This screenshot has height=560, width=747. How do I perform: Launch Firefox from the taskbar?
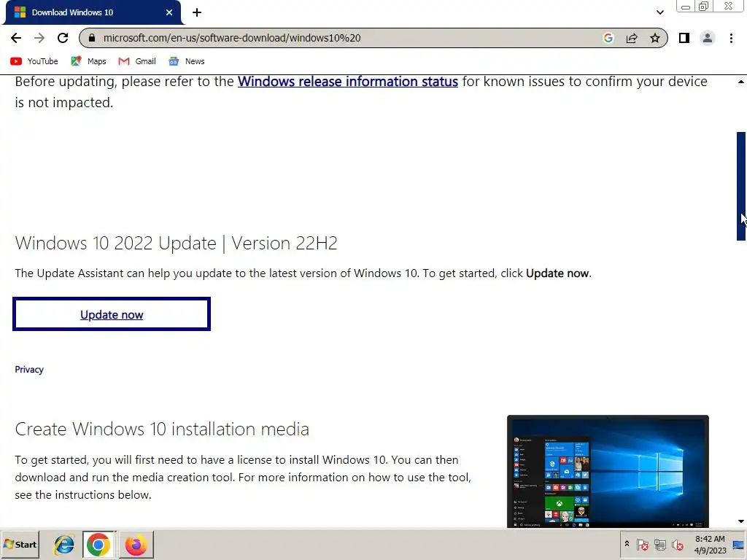tap(136, 545)
